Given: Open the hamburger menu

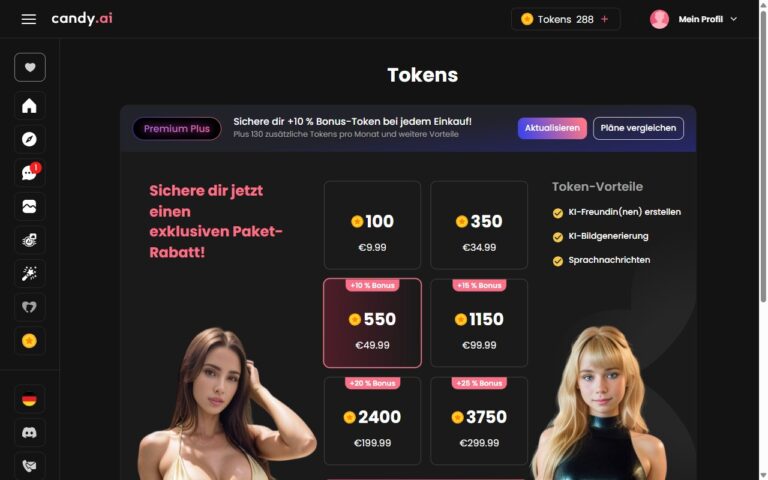Looking at the screenshot, I should pos(28,19).
